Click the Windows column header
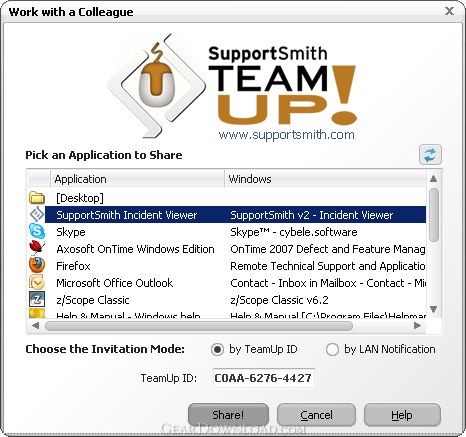 point(325,179)
